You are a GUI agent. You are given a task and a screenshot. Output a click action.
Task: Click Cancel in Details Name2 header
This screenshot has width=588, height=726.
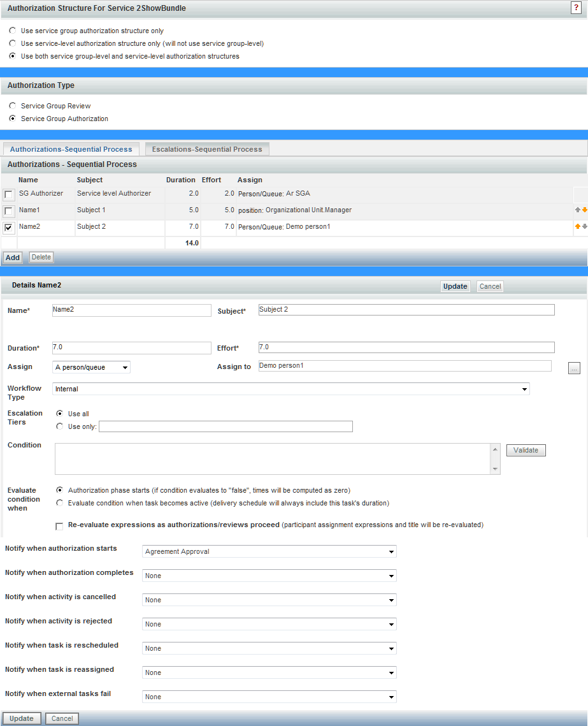[490, 286]
